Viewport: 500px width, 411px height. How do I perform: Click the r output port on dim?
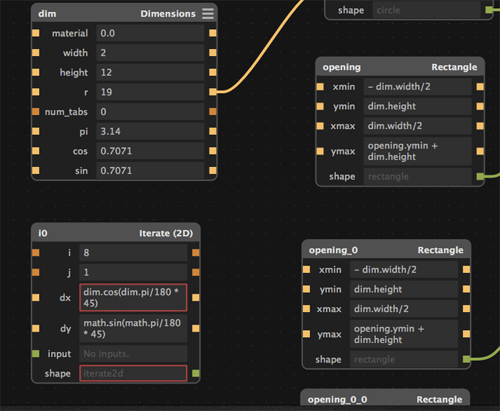tap(213, 92)
